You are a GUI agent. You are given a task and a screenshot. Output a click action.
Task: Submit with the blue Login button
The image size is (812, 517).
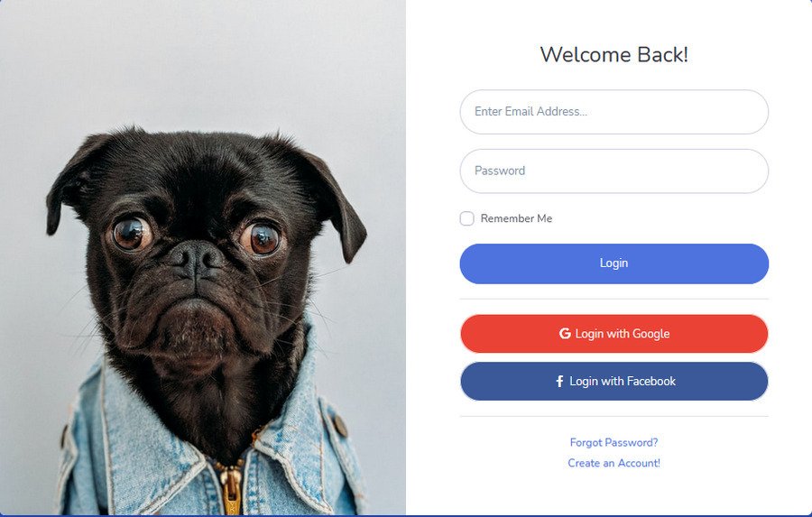click(x=614, y=263)
